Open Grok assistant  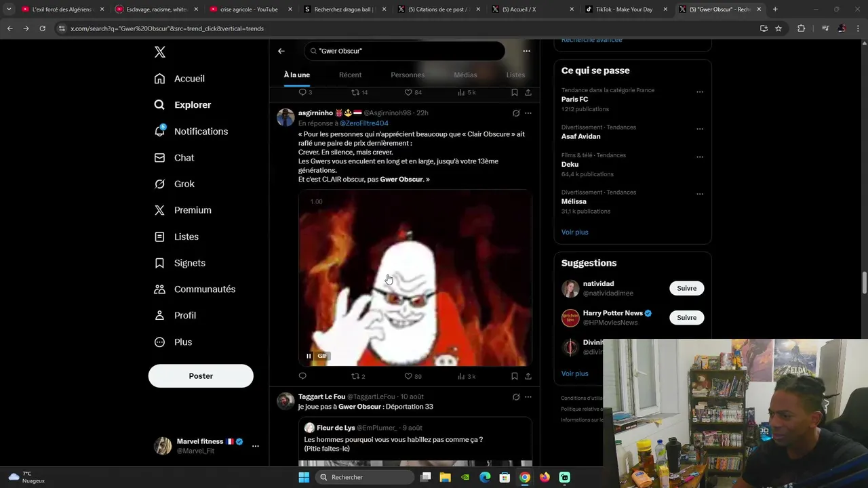174,184
